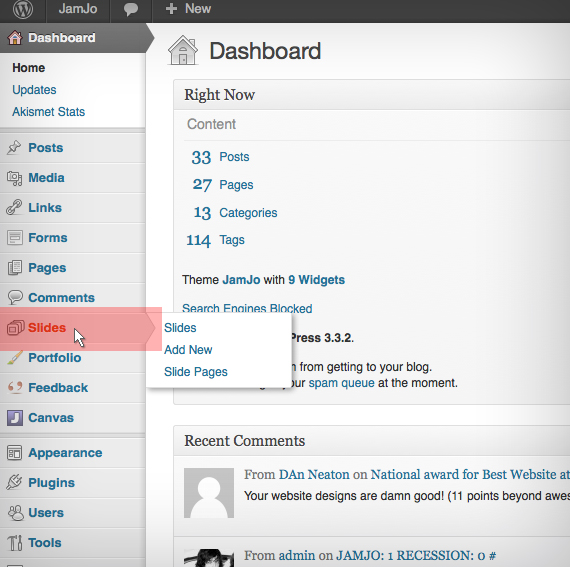
Task: Click the 9 Widgets link
Action: (316, 280)
